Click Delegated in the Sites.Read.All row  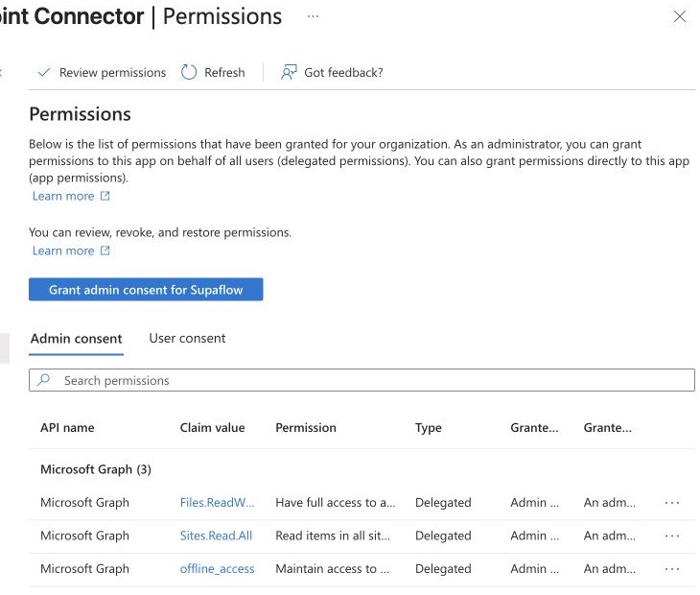coord(443,535)
